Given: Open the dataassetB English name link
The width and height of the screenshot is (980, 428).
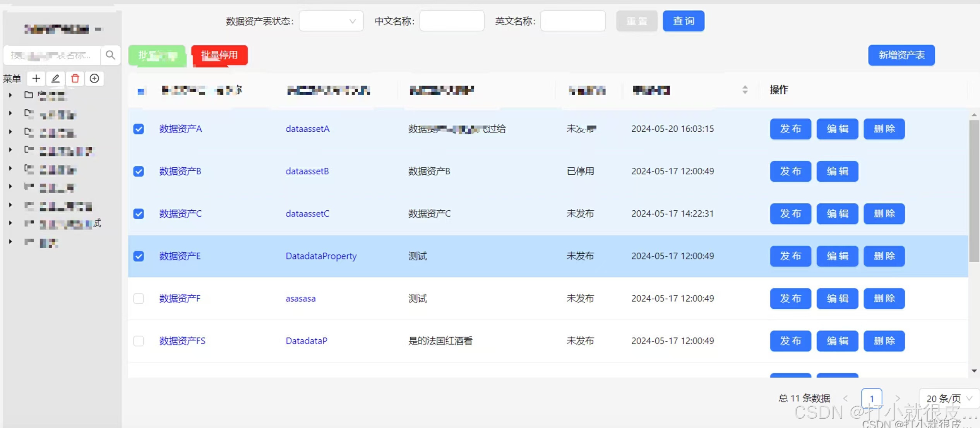Looking at the screenshot, I should coord(307,171).
